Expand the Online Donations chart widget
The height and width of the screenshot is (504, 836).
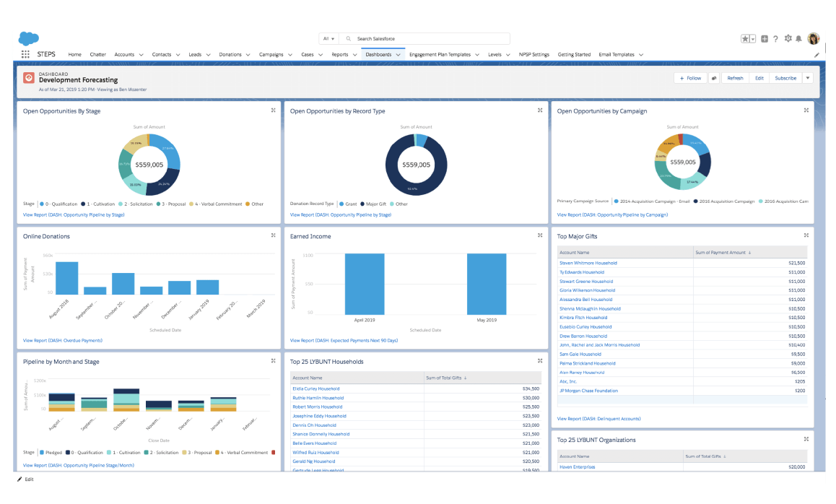(274, 235)
